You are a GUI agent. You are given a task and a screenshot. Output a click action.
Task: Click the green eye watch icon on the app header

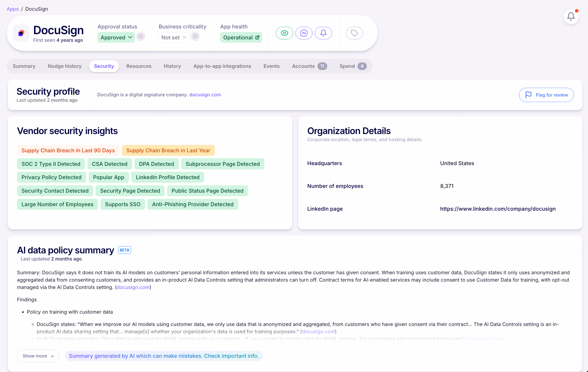[x=284, y=33]
